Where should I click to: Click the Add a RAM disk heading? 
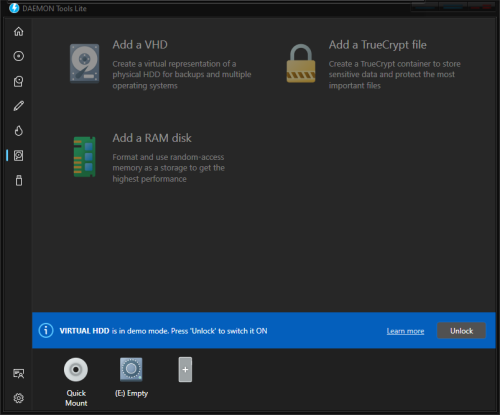point(152,138)
